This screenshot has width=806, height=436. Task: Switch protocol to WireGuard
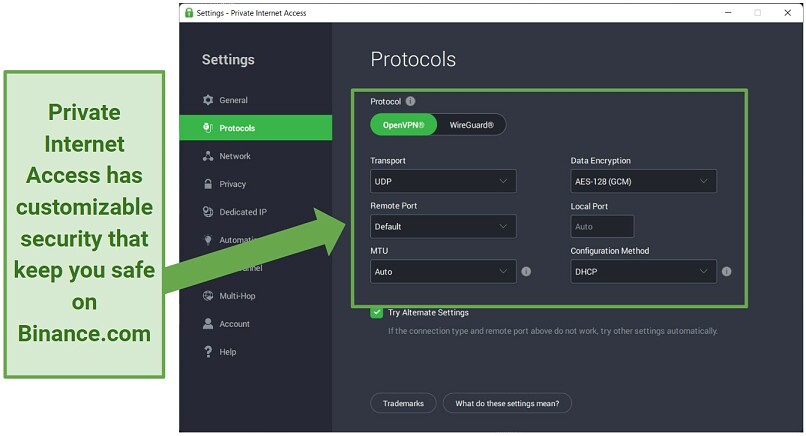(x=471, y=125)
